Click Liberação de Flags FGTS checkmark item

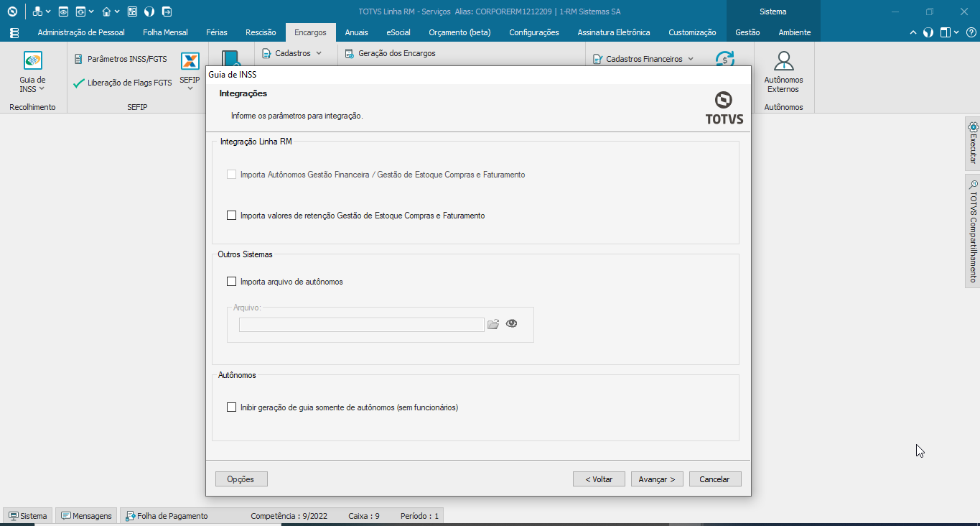pyautogui.click(x=123, y=83)
